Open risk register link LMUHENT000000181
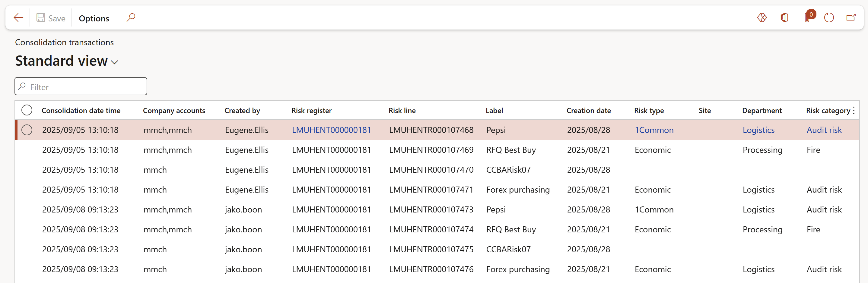868x283 pixels. (x=331, y=130)
